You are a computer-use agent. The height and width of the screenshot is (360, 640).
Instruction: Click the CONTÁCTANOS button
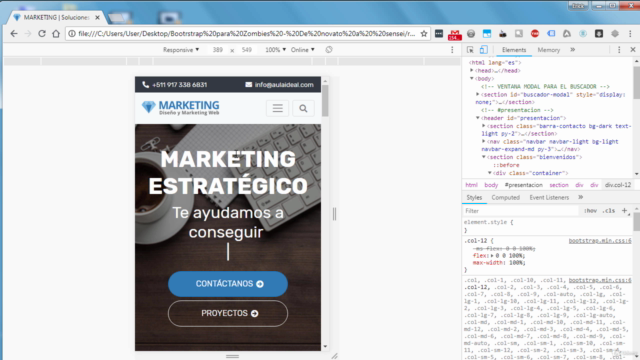[228, 284]
